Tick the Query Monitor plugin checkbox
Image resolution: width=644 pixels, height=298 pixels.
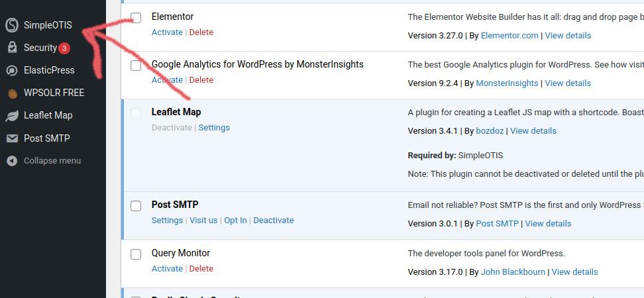pyautogui.click(x=136, y=254)
